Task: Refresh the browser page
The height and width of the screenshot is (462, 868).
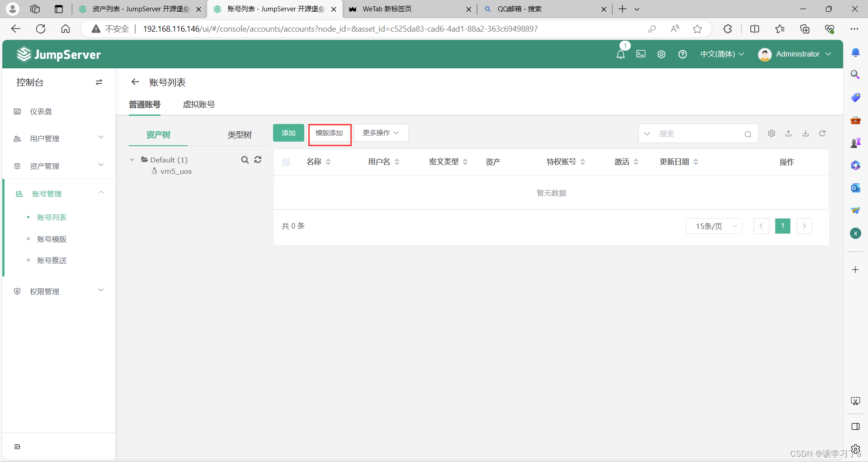Action: pyautogui.click(x=41, y=29)
